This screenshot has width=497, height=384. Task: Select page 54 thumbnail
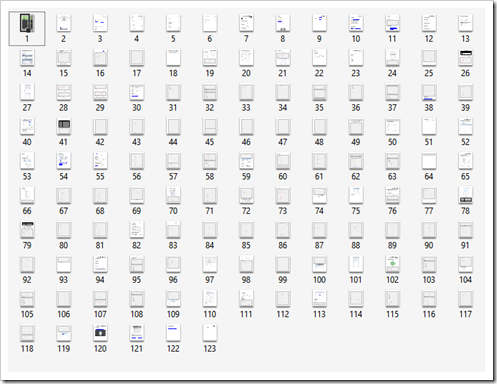63,160
